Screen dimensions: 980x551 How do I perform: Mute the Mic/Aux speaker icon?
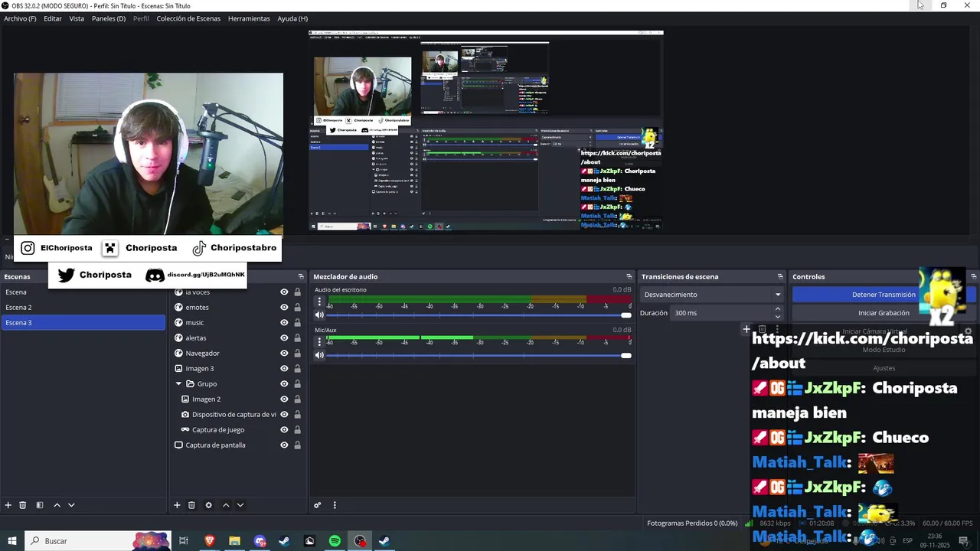[319, 354]
